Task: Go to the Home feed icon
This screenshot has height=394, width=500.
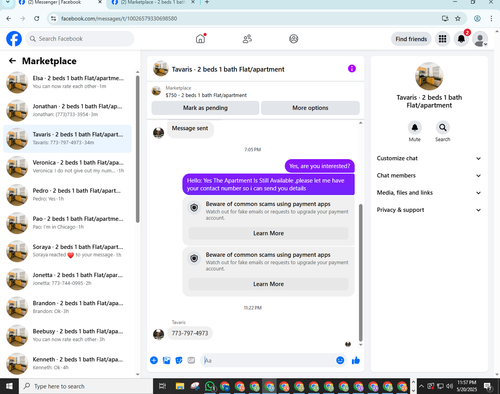Action: (x=200, y=39)
